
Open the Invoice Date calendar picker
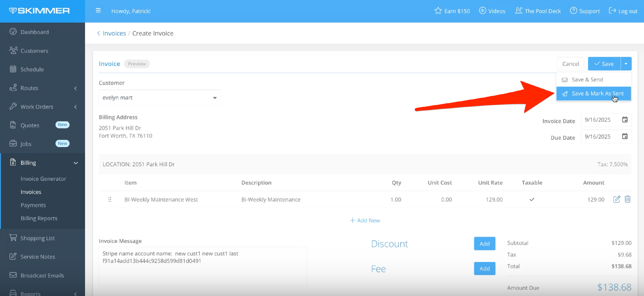[624, 120]
